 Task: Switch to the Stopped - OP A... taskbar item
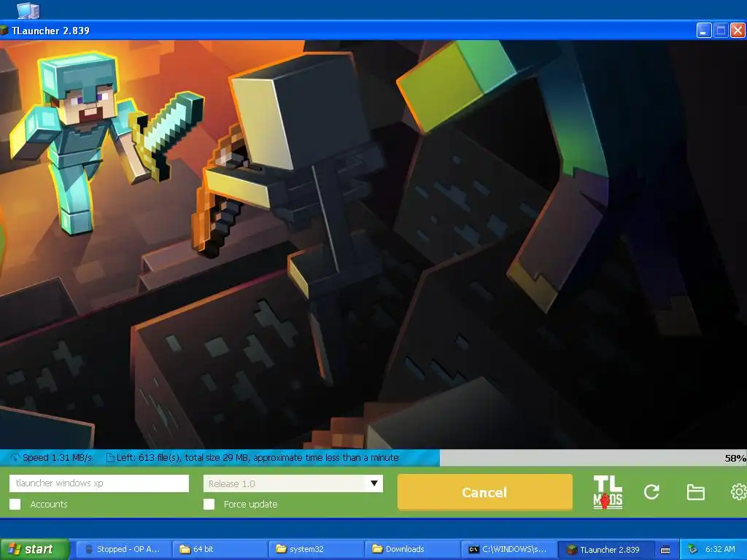click(123, 550)
